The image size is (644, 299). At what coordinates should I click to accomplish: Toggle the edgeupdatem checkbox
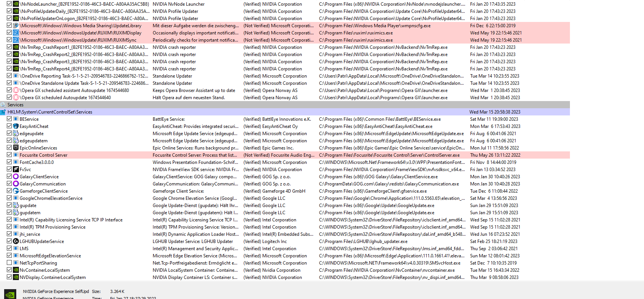9,140
